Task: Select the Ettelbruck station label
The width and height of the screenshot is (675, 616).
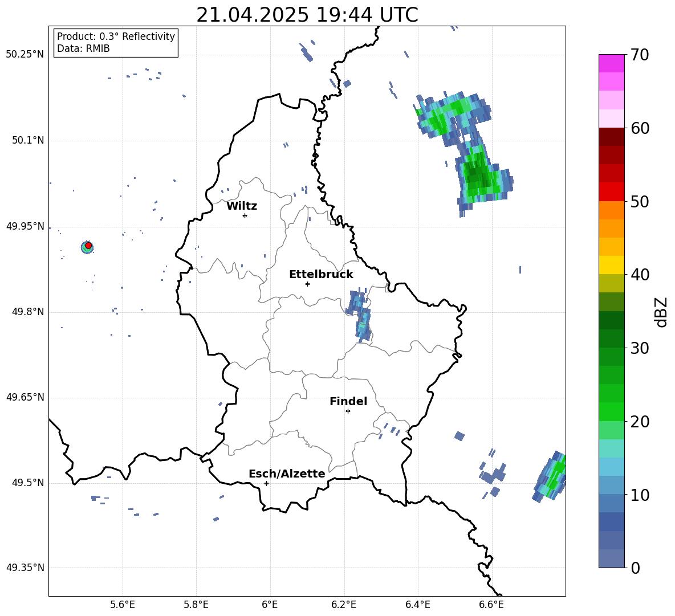Action: (321, 275)
